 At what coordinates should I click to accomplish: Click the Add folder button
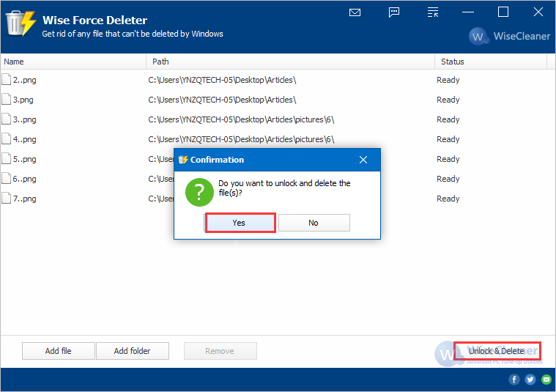click(x=133, y=351)
